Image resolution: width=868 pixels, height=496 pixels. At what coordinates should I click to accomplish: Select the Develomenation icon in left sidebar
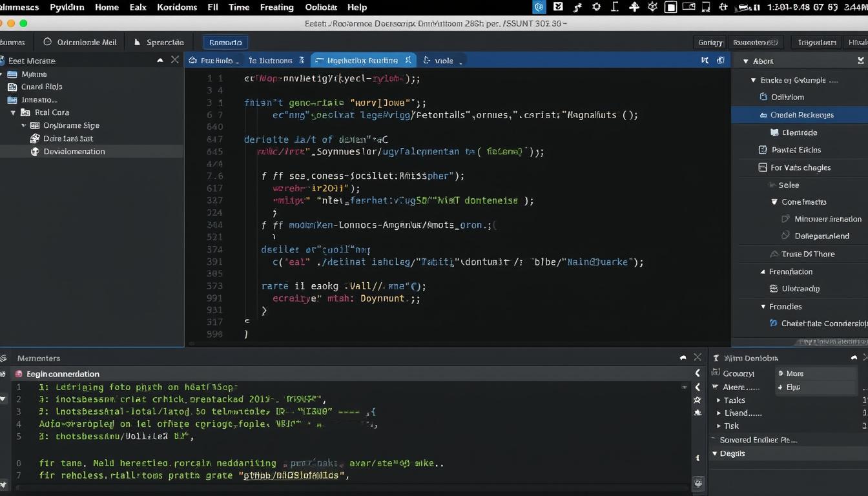(35, 151)
